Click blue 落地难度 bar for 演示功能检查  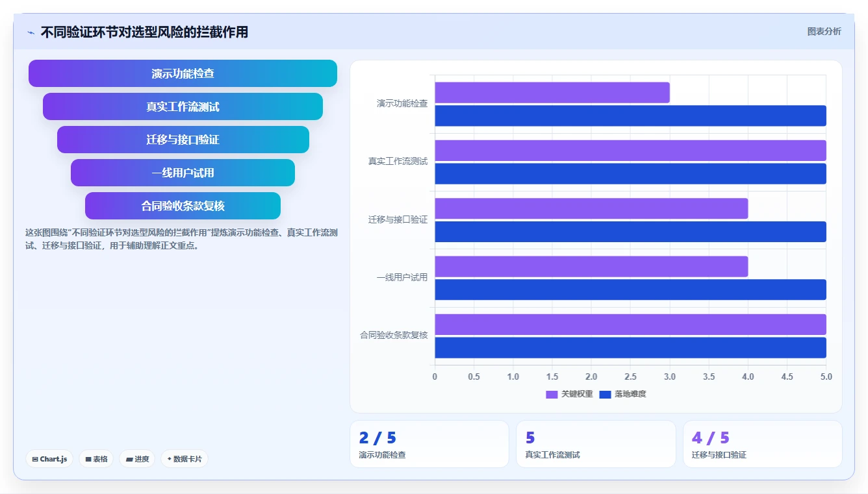click(630, 116)
